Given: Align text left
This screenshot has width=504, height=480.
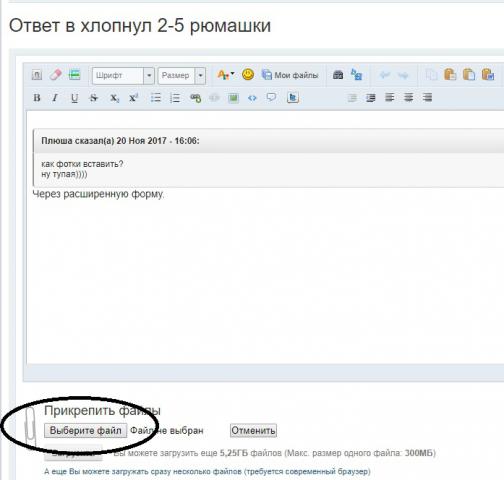Looking at the screenshot, I should [x=389, y=97].
